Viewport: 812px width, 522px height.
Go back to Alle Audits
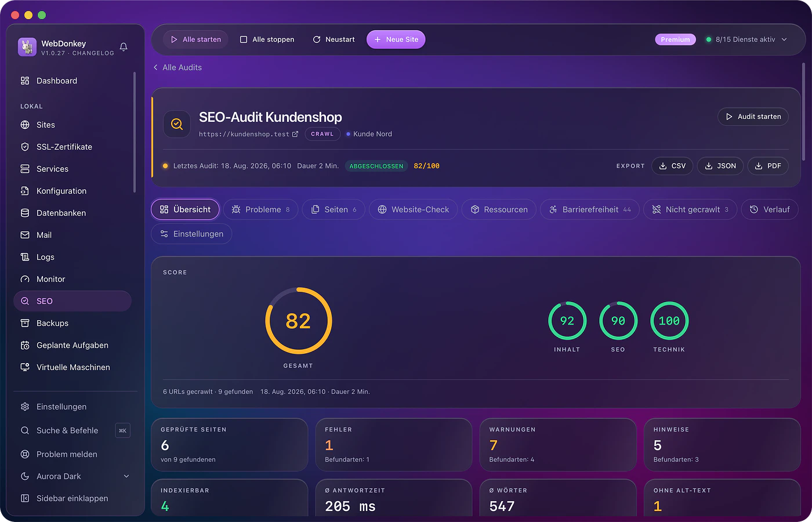pos(177,67)
